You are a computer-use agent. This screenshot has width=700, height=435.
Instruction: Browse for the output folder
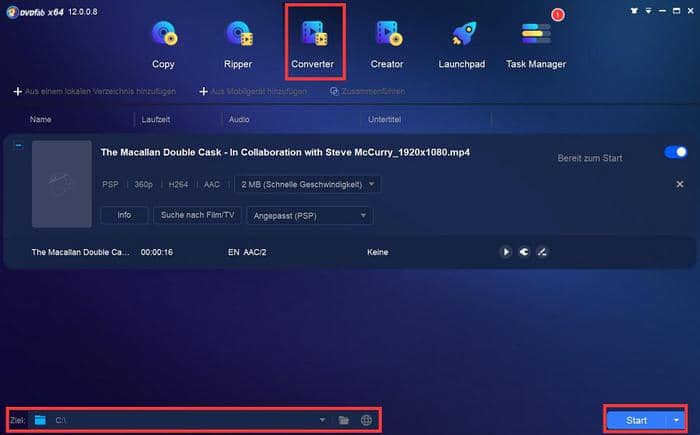pyautogui.click(x=343, y=420)
